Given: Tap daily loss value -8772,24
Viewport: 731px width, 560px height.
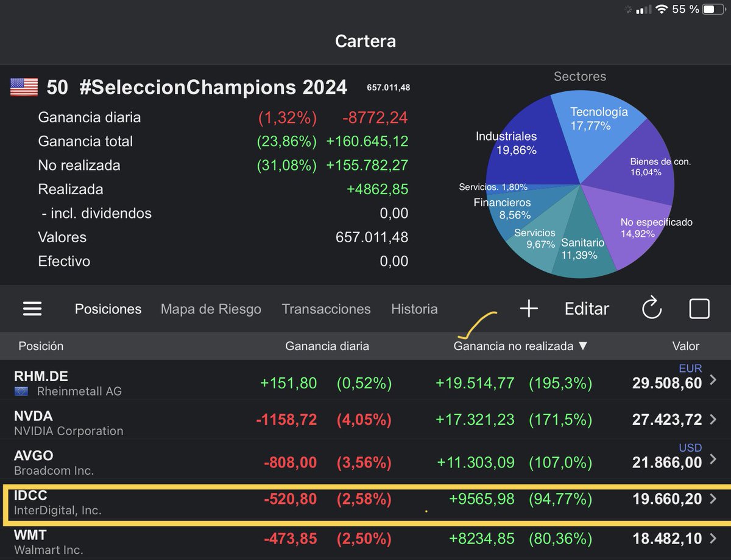Looking at the screenshot, I should (x=375, y=117).
